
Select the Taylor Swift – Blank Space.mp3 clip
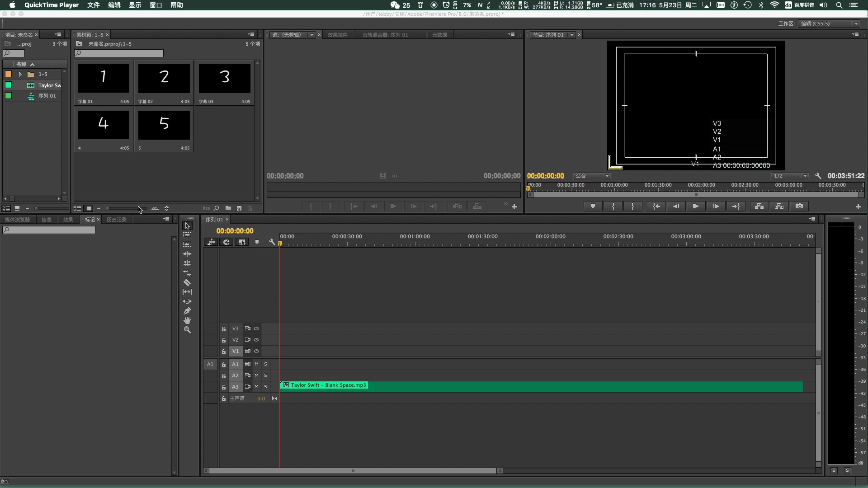pyautogui.click(x=541, y=387)
